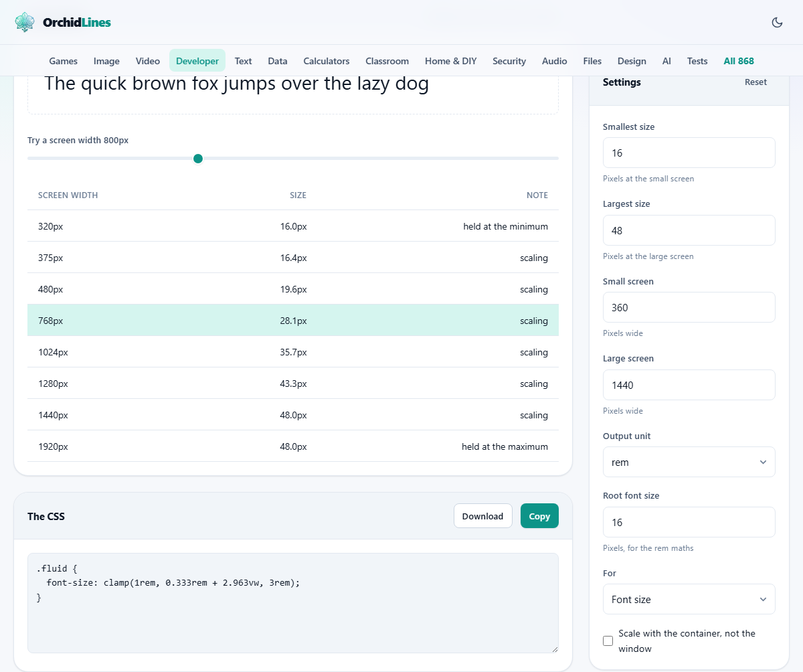Click the quick brown fox preview text
The image size is (803, 672).
click(x=236, y=84)
